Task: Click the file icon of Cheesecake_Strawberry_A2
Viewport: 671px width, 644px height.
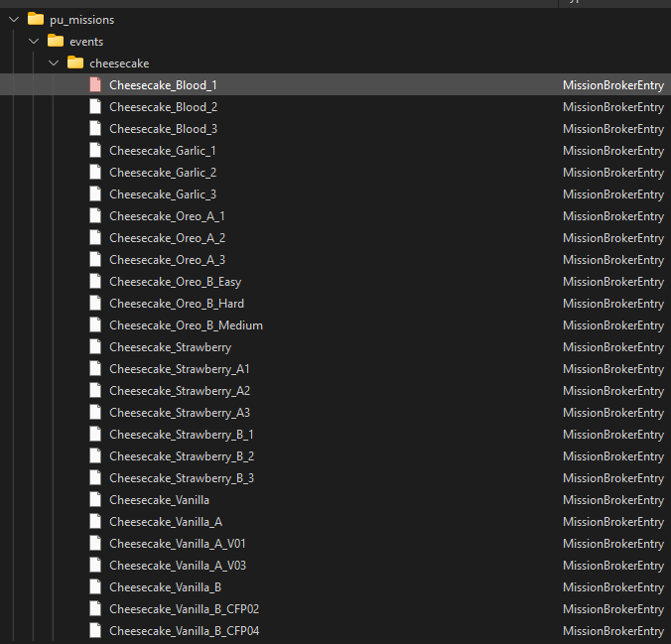Action: coord(95,390)
